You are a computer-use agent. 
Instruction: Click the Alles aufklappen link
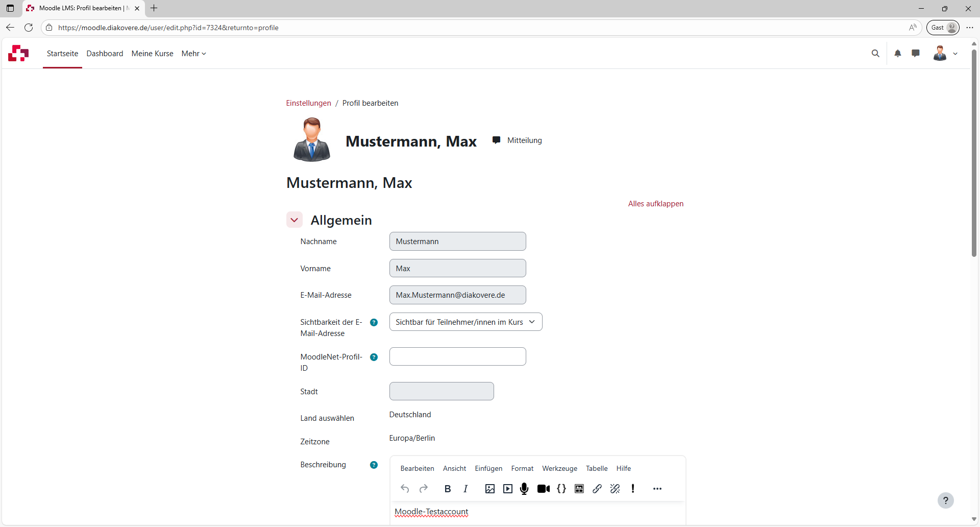click(x=655, y=204)
